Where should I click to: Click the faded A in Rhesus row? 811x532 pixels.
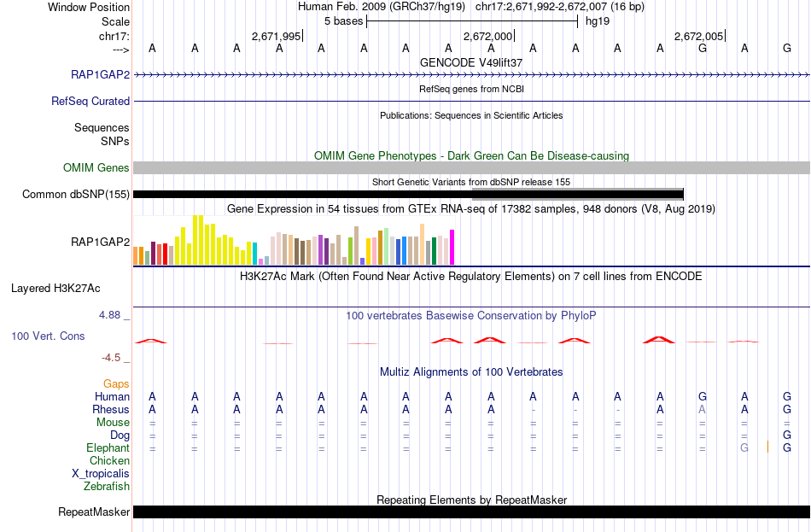(702, 409)
